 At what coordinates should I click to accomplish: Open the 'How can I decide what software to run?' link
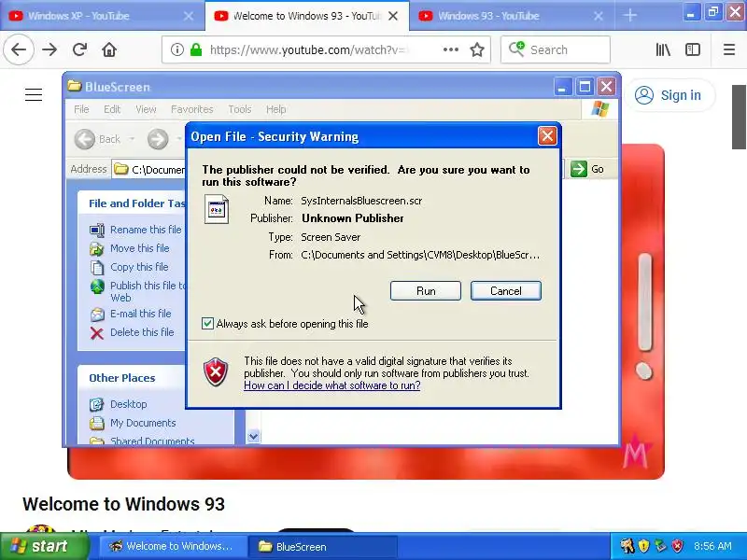(x=332, y=385)
